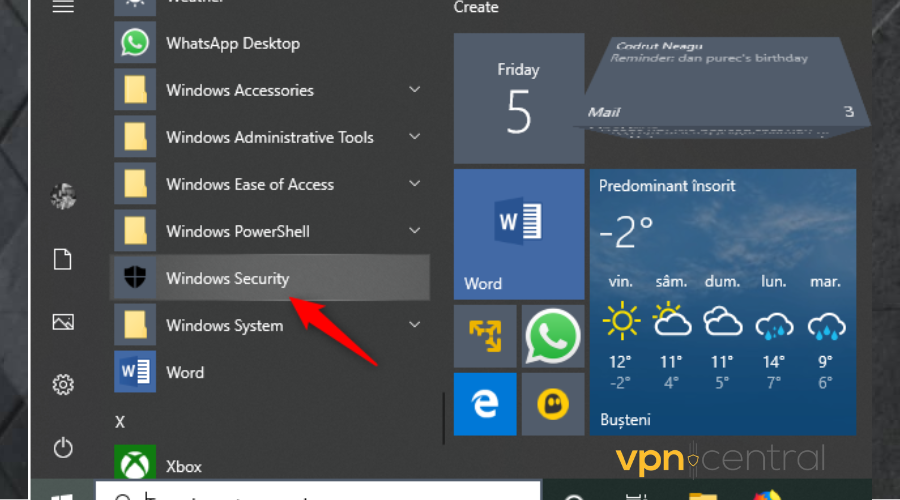The height and width of the screenshot is (500, 900).
Task: Click the WhatsApp Desktop label
Action: tap(233, 44)
